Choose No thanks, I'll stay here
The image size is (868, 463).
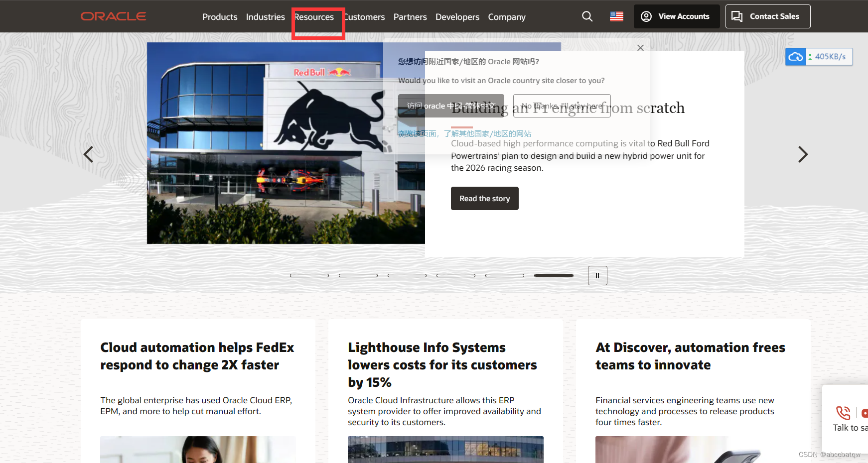562,106
